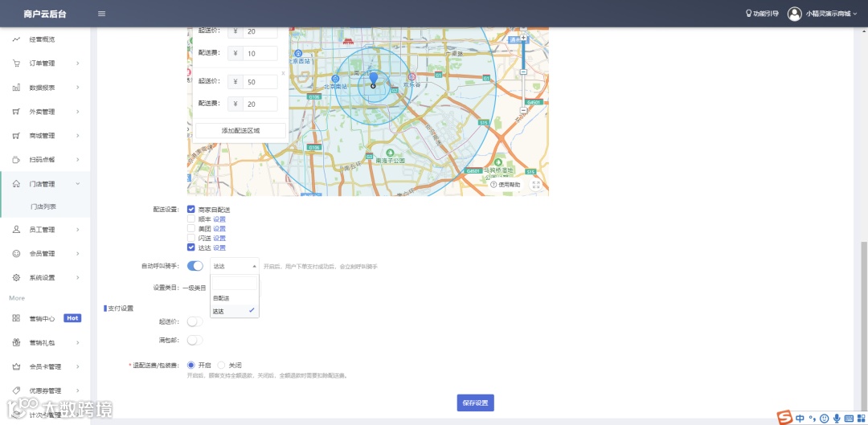
Task: Remove delivery zone with the x button
Action: (284, 72)
